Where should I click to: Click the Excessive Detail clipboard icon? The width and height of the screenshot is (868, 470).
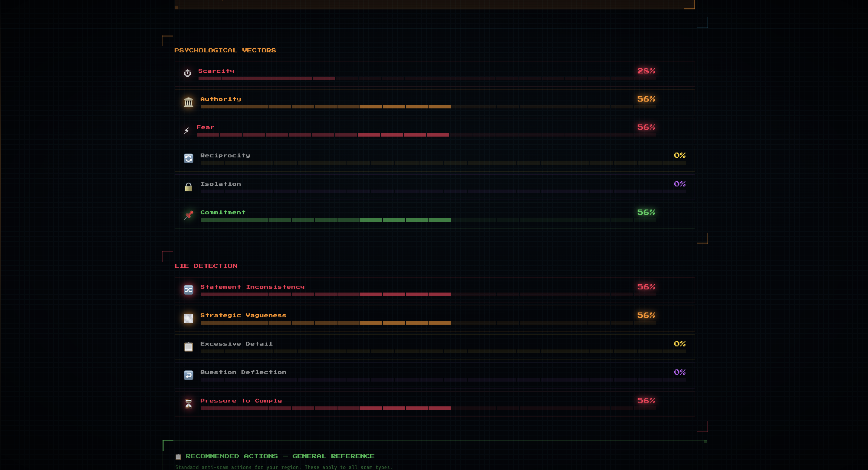[188, 347]
